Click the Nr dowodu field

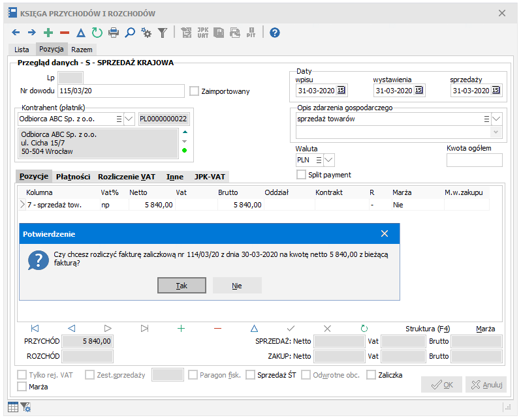tap(121, 91)
